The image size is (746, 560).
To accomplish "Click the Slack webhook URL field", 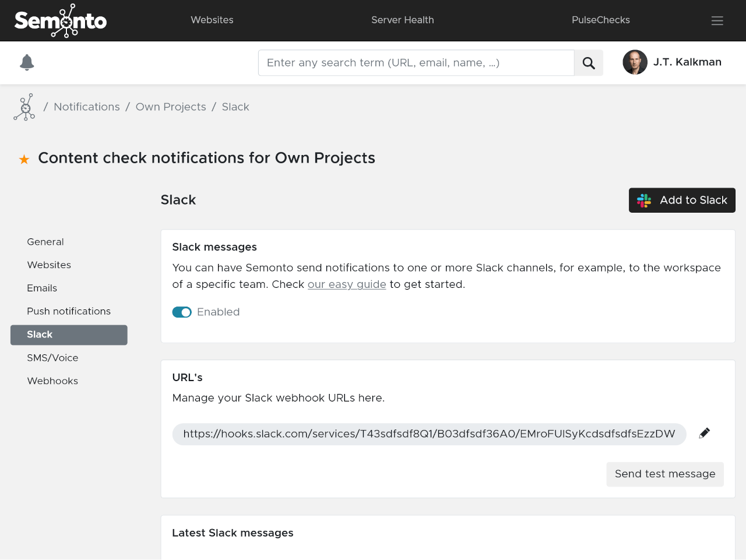I will [x=430, y=434].
